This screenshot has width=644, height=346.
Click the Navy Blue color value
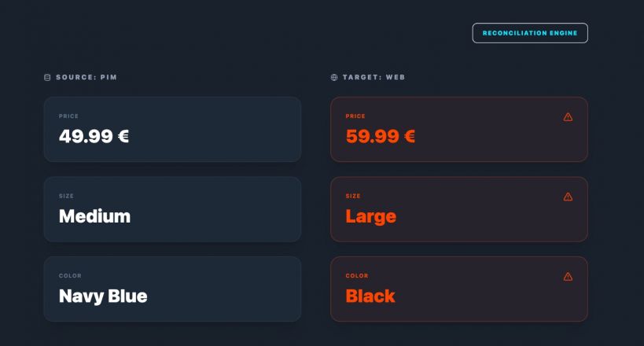(103, 296)
